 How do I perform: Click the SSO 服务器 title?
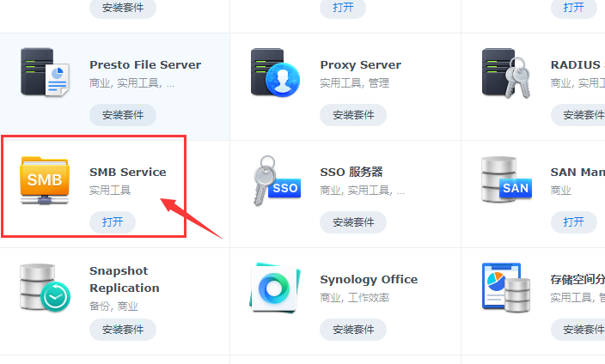(x=351, y=172)
